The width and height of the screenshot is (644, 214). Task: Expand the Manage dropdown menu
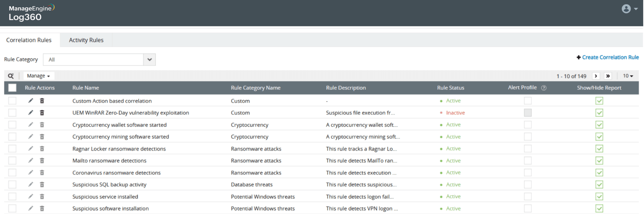[x=39, y=76]
